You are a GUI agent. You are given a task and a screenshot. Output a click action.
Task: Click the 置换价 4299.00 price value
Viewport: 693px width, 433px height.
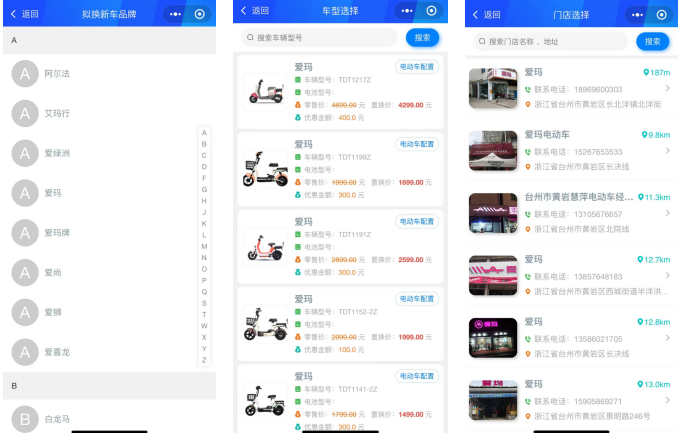click(411, 105)
